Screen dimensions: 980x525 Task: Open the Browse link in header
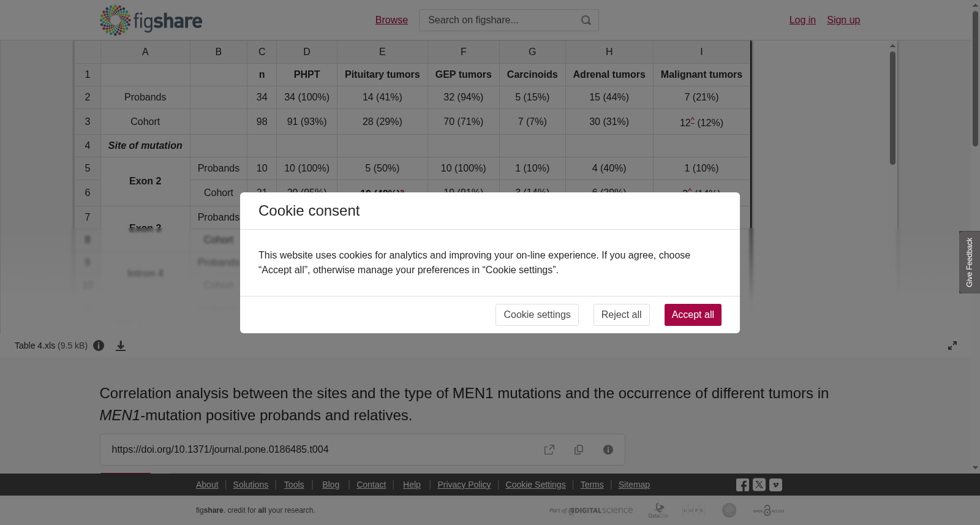pyautogui.click(x=391, y=20)
